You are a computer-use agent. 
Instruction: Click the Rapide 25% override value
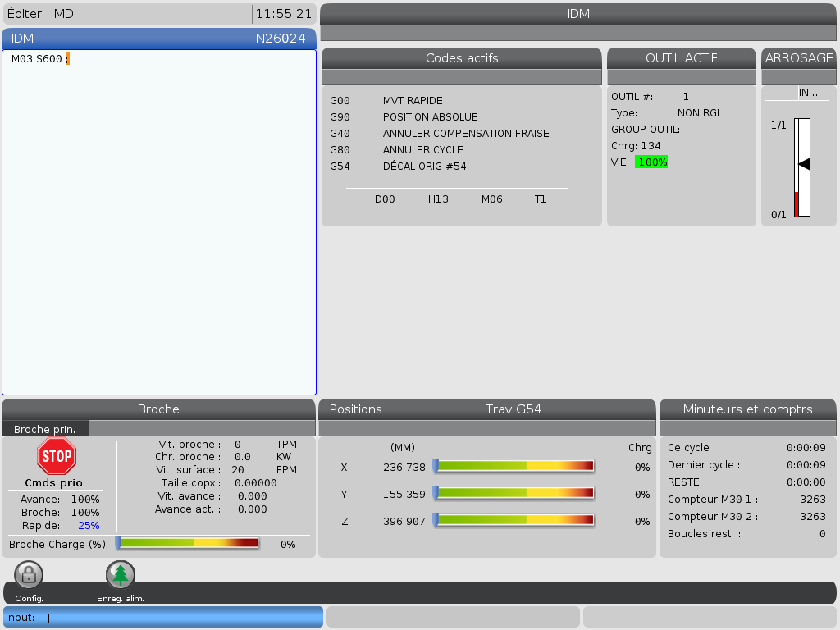pyautogui.click(x=89, y=526)
